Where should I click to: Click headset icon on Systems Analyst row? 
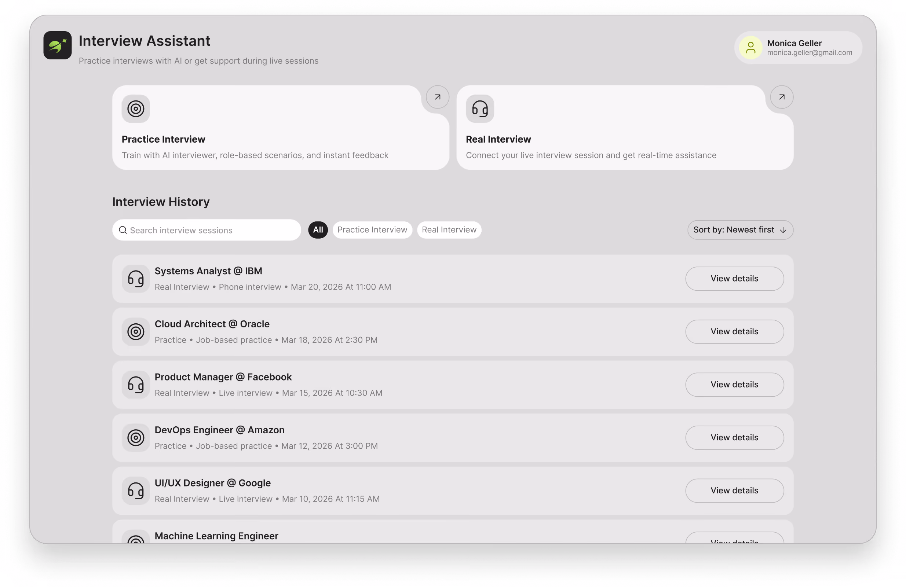click(135, 279)
